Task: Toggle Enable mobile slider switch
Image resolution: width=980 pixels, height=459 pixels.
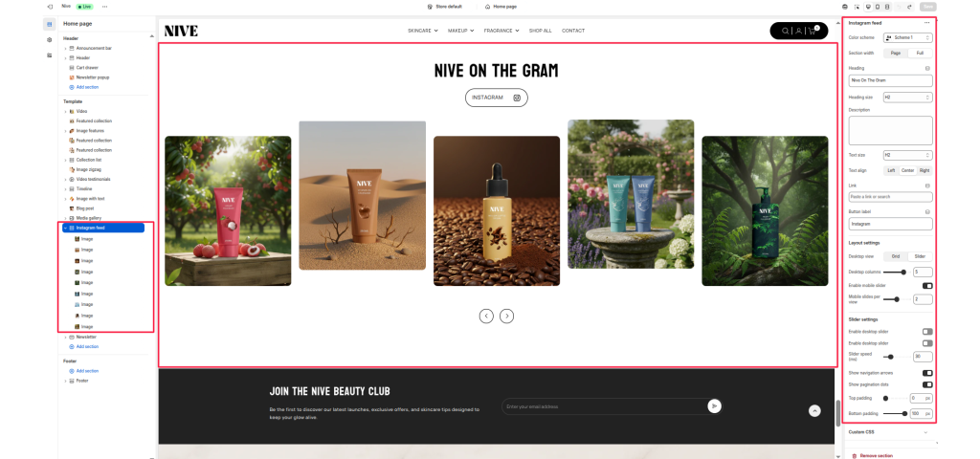Action: pyautogui.click(x=927, y=285)
